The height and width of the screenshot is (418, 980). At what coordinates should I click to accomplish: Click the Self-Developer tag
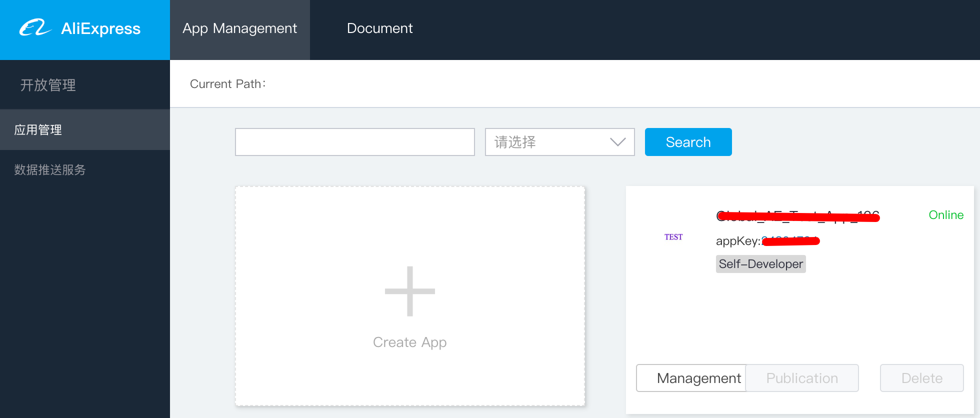tap(761, 264)
